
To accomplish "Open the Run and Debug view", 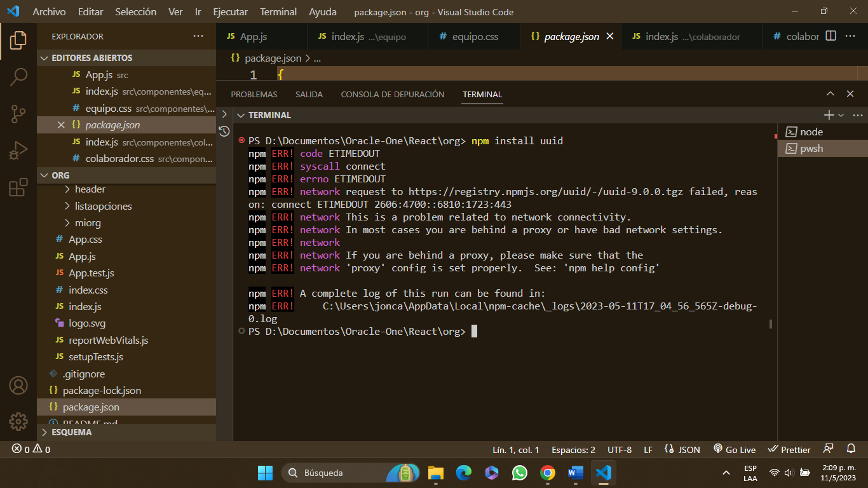I will 18,151.
